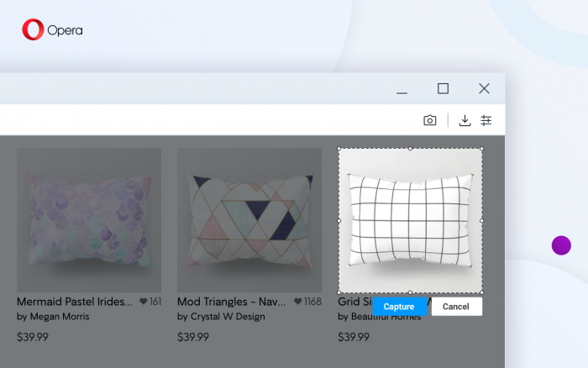
Task: Open the downloads icon
Action: (x=465, y=120)
